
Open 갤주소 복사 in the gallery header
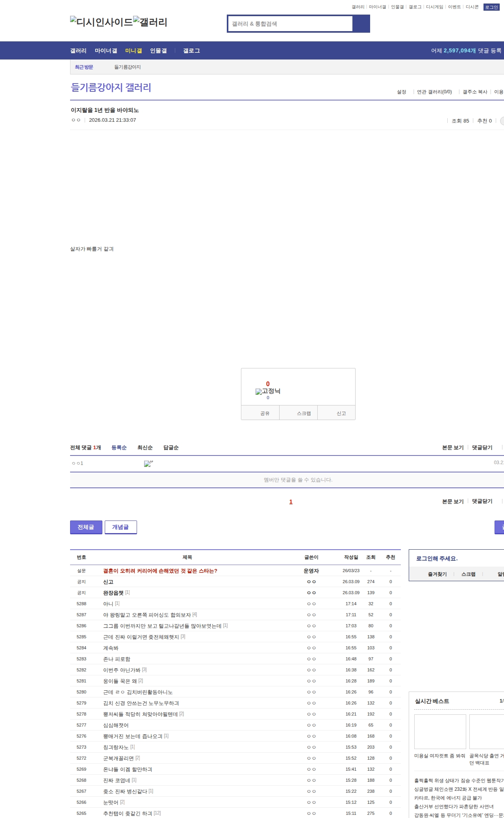(x=475, y=92)
